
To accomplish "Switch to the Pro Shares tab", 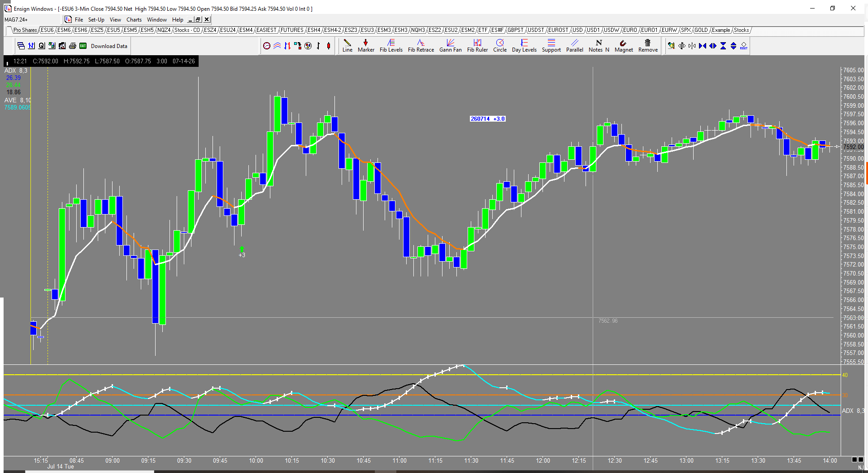I will (25, 30).
